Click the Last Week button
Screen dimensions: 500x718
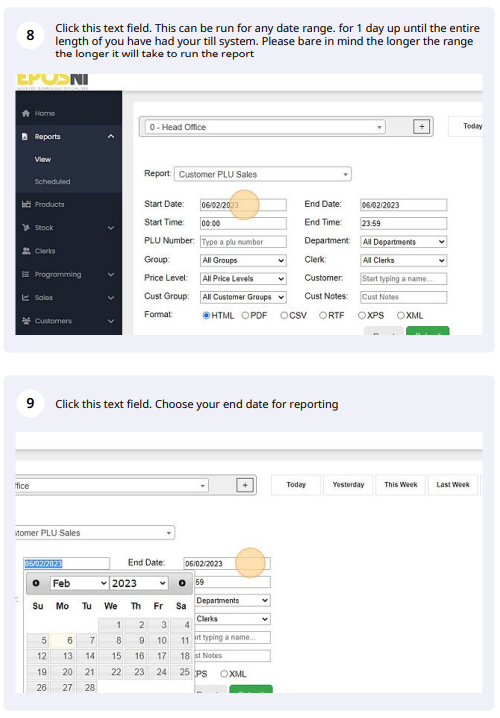(x=453, y=485)
